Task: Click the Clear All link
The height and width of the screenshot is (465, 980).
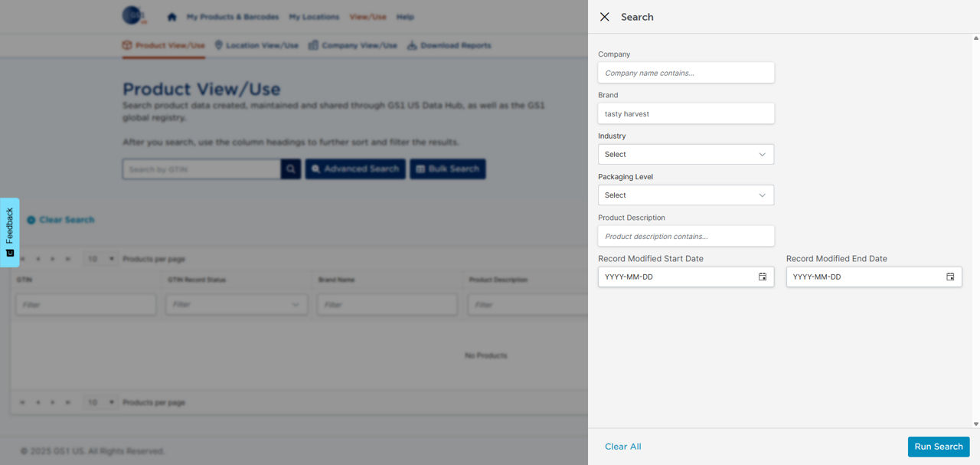Action: tap(622, 447)
